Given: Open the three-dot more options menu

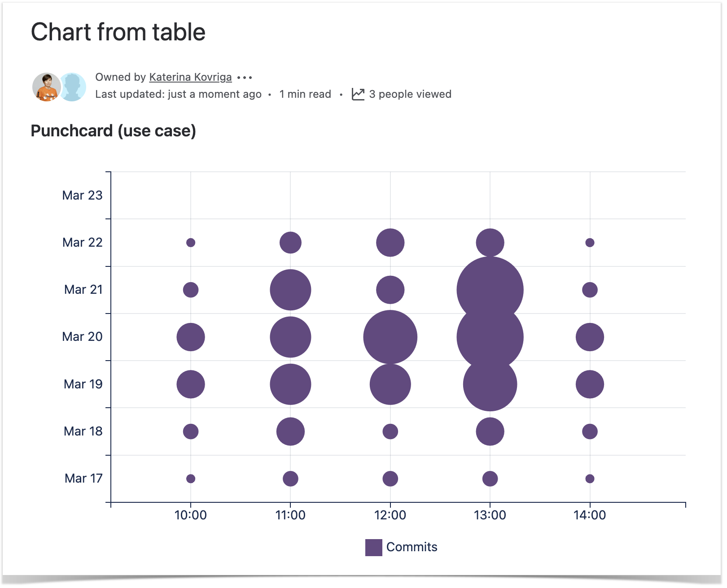Looking at the screenshot, I should (245, 78).
